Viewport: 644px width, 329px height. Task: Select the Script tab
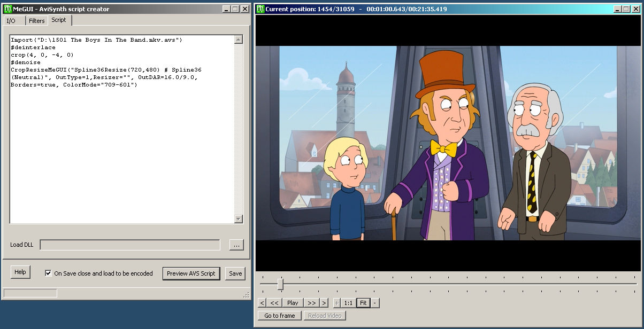[x=59, y=20]
